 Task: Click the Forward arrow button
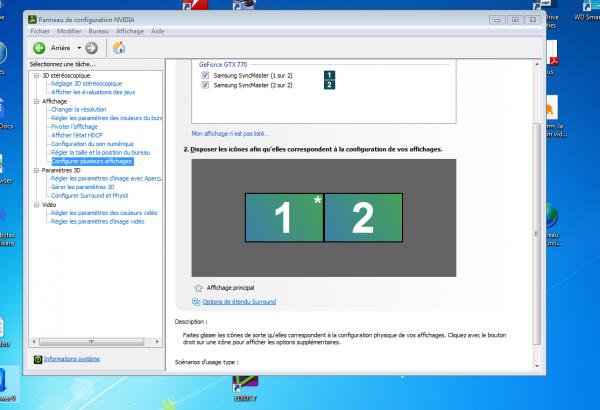coord(91,48)
